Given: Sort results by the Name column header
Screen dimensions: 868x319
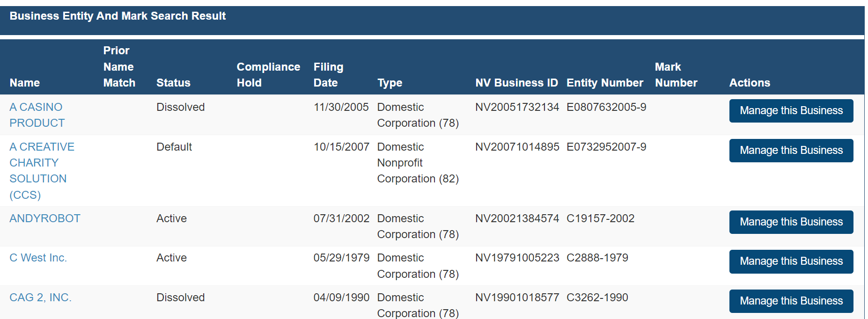Looking at the screenshot, I should [x=25, y=83].
